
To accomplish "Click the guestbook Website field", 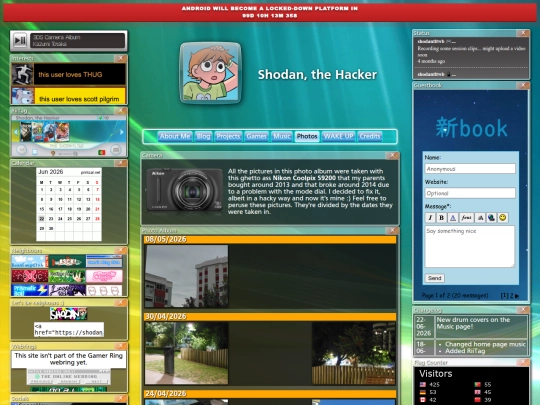I will coord(470,193).
